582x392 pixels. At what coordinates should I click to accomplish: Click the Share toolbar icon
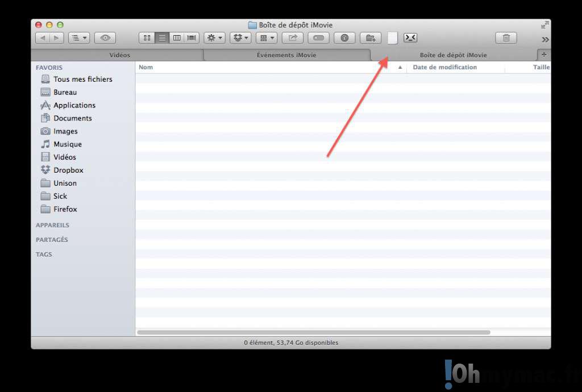tap(293, 38)
